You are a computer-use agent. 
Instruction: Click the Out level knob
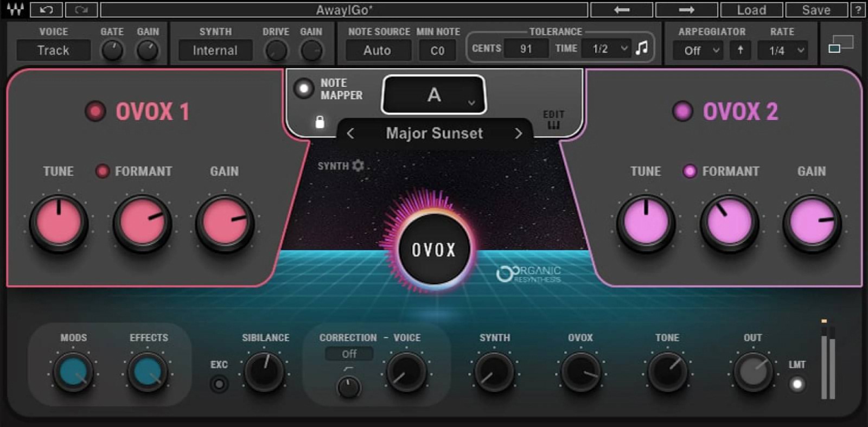pyautogui.click(x=752, y=372)
